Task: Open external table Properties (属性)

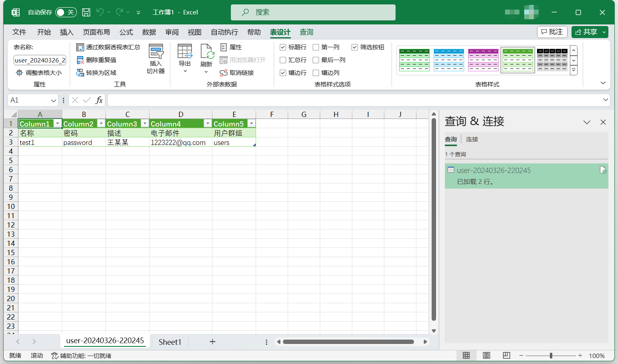Action: (231, 47)
